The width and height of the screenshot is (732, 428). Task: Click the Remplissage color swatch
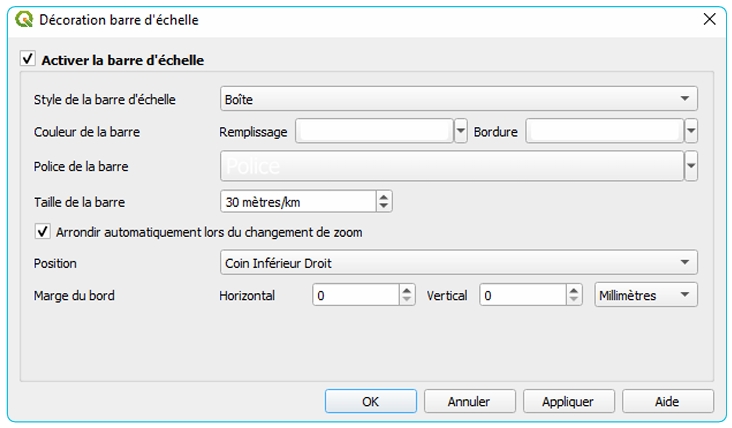tap(375, 131)
